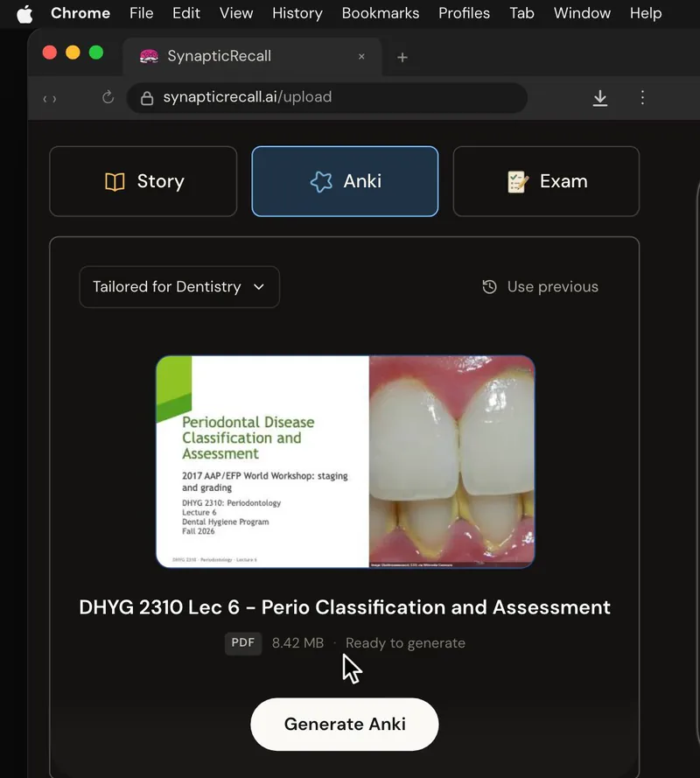This screenshot has width=700, height=778.
Task: Open the Periodontal Disease slide thumbnail
Action: coord(346,462)
